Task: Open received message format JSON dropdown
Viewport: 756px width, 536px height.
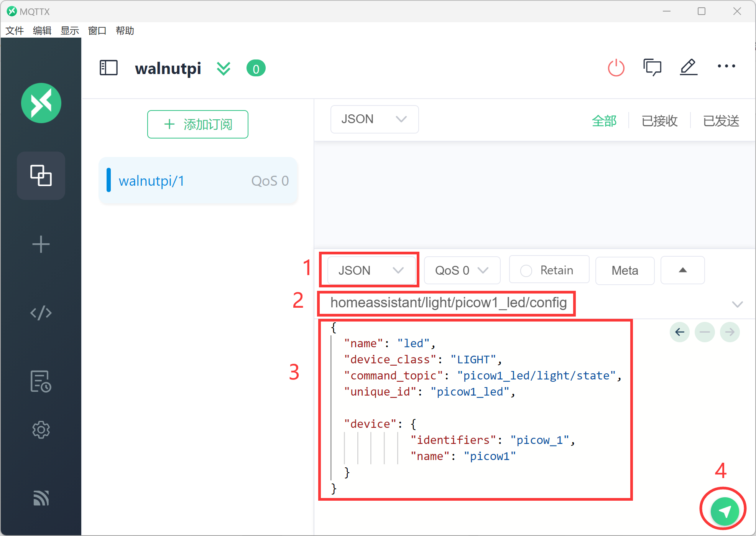Action: [x=375, y=119]
